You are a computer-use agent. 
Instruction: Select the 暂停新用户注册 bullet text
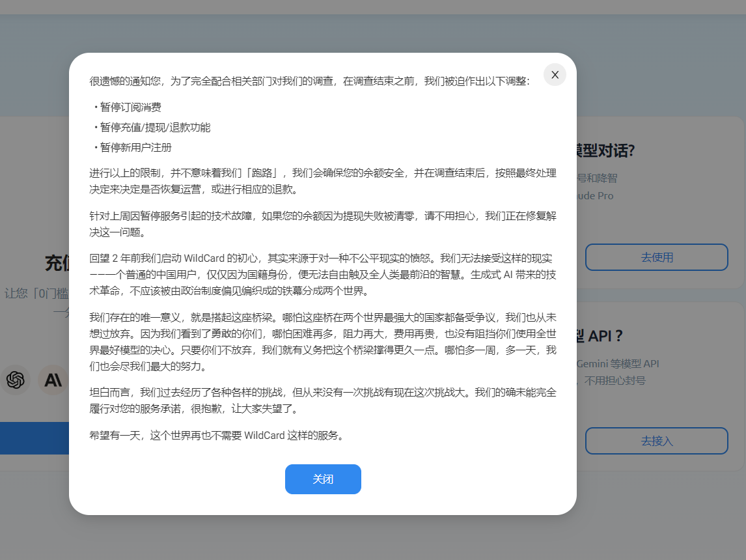pos(135,148)
